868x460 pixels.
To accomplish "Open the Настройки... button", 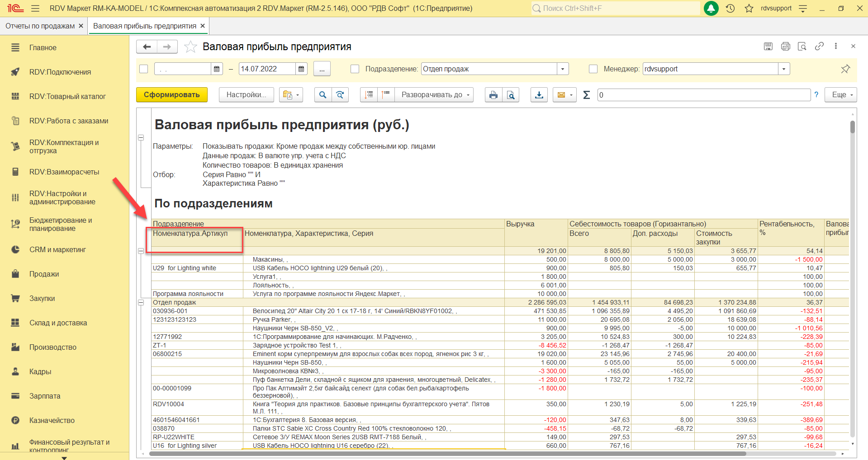I will (246, 95).
